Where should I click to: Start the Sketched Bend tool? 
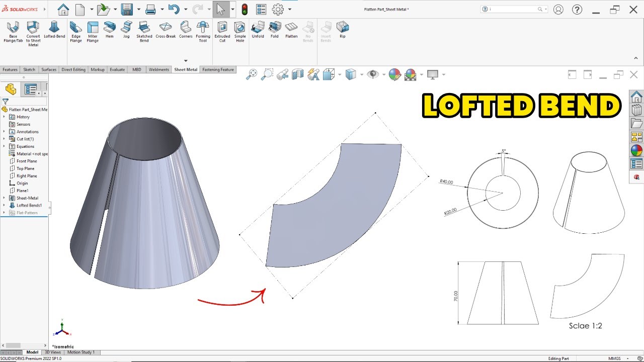[144, 31]
